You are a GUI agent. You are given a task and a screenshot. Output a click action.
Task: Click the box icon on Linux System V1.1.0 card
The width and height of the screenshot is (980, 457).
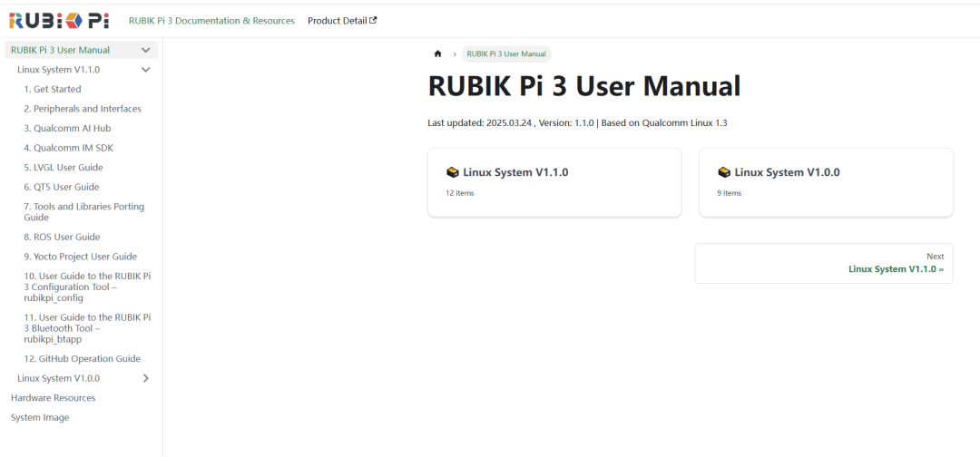453,172
